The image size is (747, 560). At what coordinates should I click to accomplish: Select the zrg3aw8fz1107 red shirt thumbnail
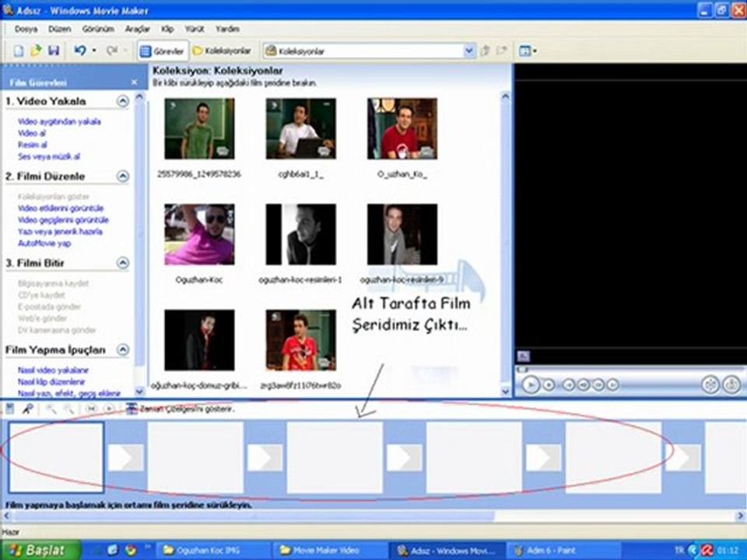click(x=300, y=340)
